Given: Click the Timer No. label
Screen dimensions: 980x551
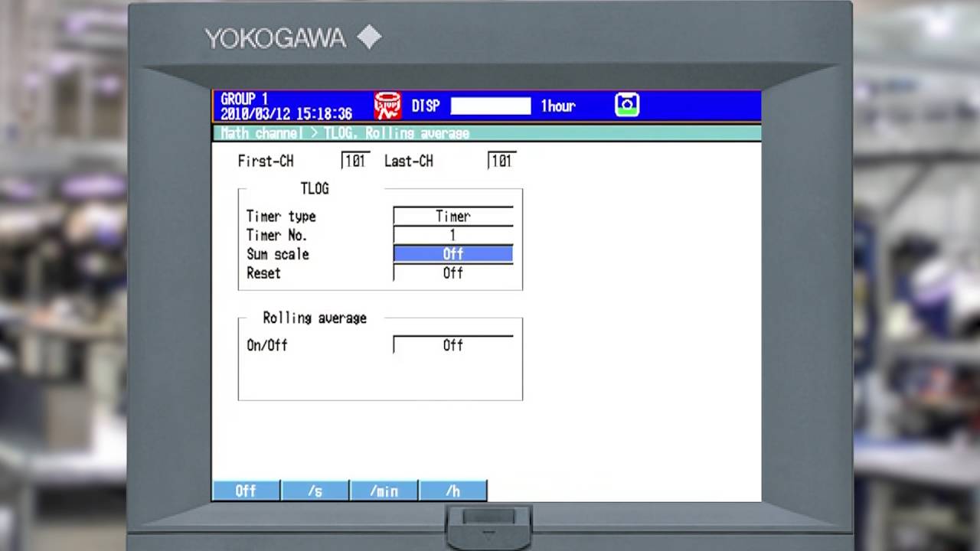Looking at the screenshot, I should pyautogui.click(x=276, y=235).
